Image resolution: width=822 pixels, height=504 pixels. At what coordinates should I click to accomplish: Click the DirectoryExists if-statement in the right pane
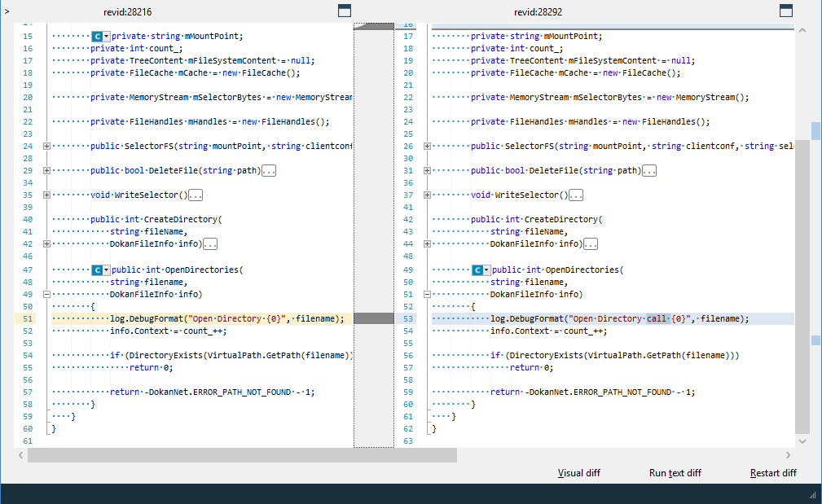click(x=615, y=355)
